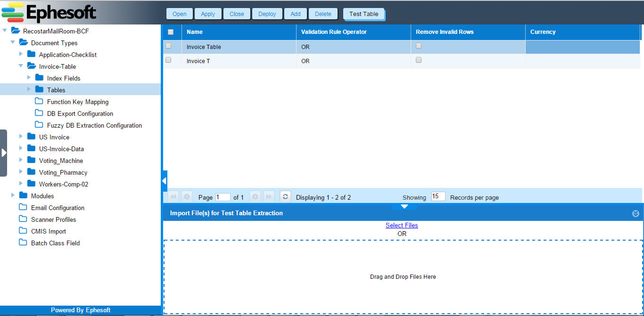This screenshot has width=644, height=316.
Task: Click the Drag and Drop Files area
Action: pos(403,277)
